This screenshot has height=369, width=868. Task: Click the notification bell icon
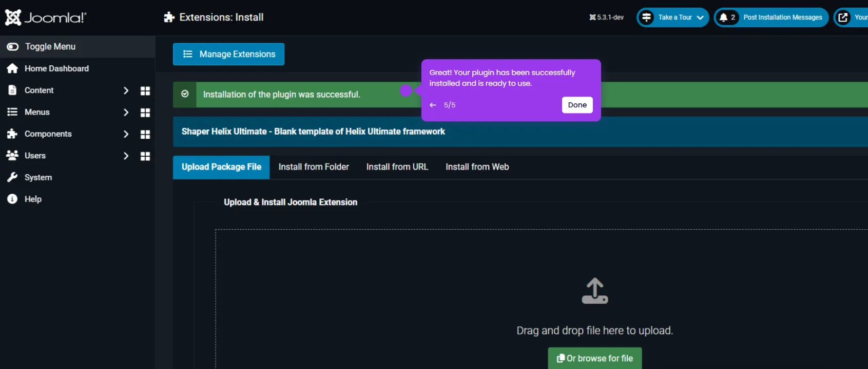pyautogui.click(x=723, y=17)
